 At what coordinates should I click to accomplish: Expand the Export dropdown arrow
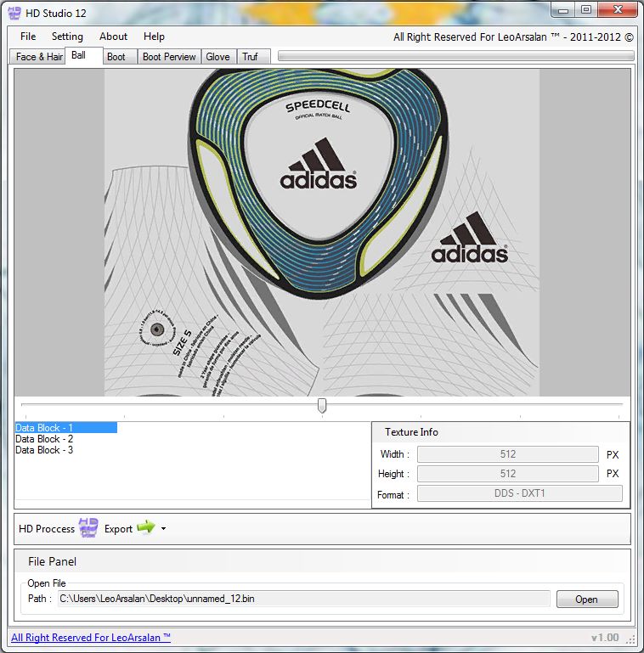click(x=163, y=529)
